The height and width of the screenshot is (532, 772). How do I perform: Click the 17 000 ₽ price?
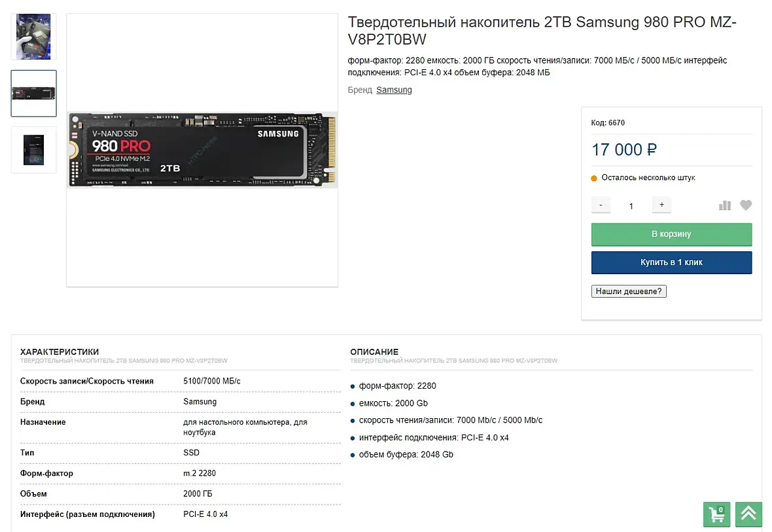click(x=623, y=150)
